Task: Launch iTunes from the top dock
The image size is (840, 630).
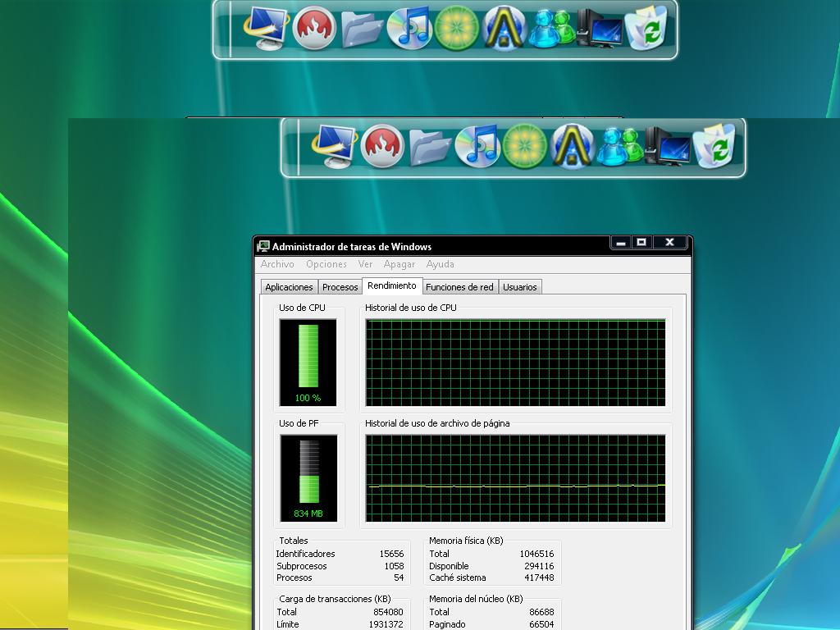Action: click(409, 29)
